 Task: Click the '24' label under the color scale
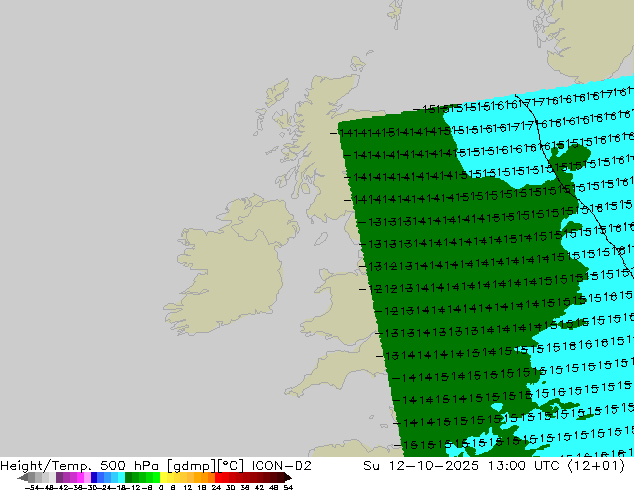coord(216,487)
